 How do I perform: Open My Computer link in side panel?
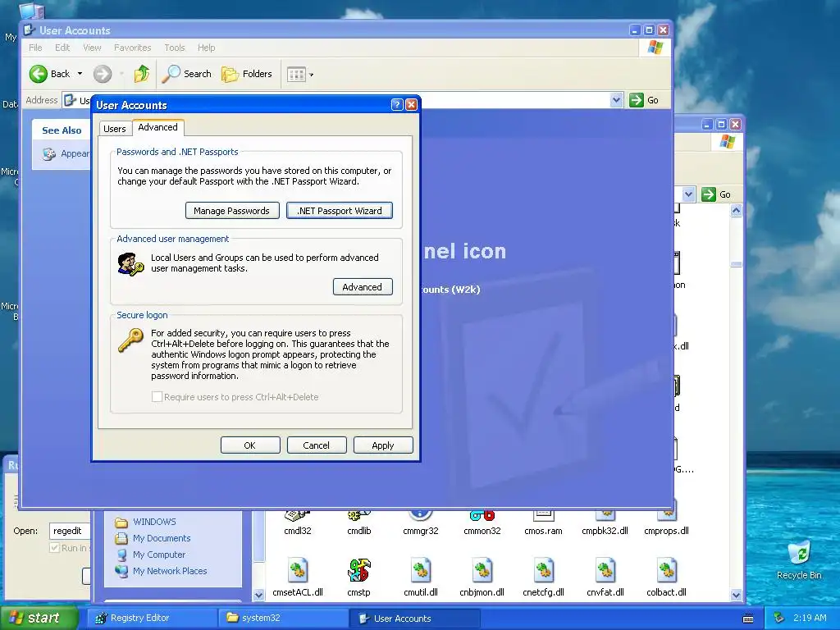pos(159,555)
